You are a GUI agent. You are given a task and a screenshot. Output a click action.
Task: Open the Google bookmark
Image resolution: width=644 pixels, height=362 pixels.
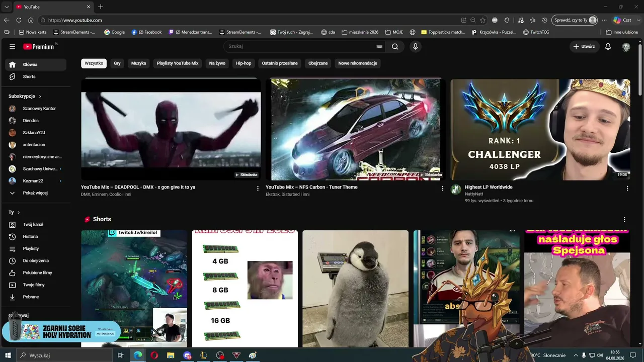114,32
